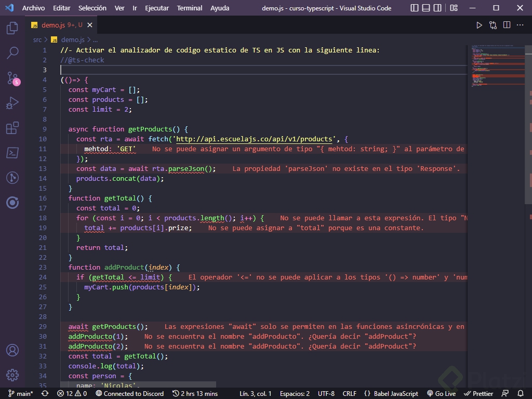Change end of line sequence CRLF
The height and width of the screenshot is (399, 532).
point(350,394)
